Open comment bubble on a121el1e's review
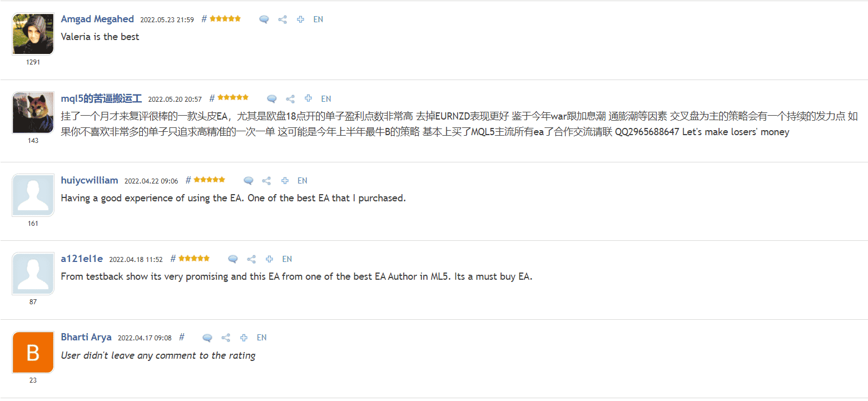Viewport: 868px width, 401px height. (233, 259)
